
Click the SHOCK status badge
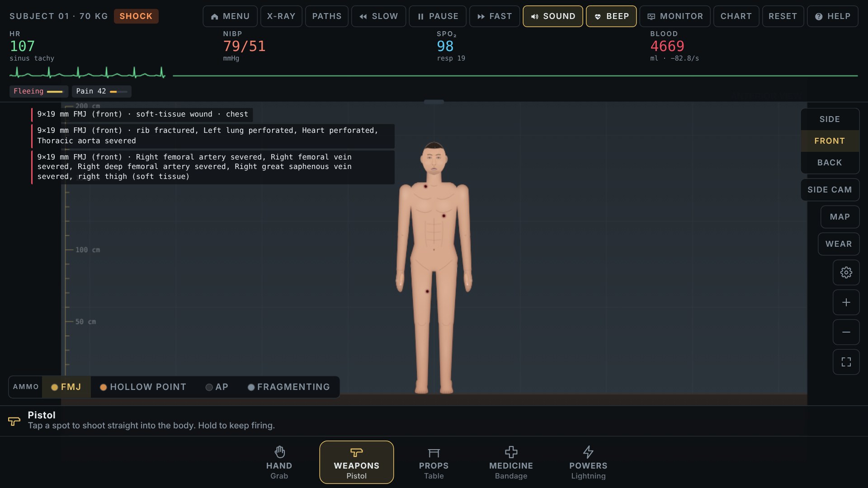pos(136,16)
